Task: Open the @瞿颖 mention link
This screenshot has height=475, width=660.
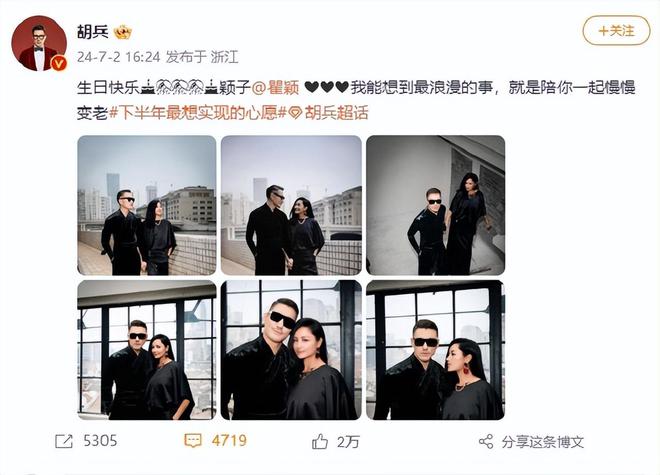Action: tap(275, 87)
